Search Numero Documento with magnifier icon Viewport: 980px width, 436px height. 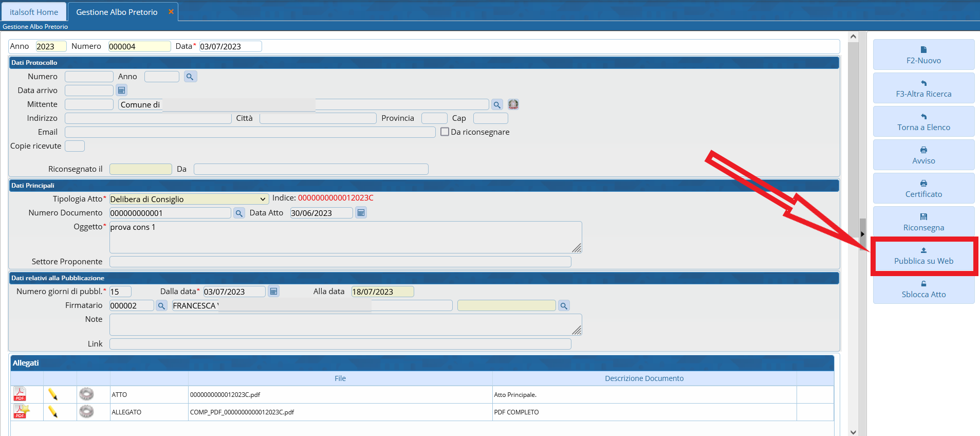(x=239, y=213)
